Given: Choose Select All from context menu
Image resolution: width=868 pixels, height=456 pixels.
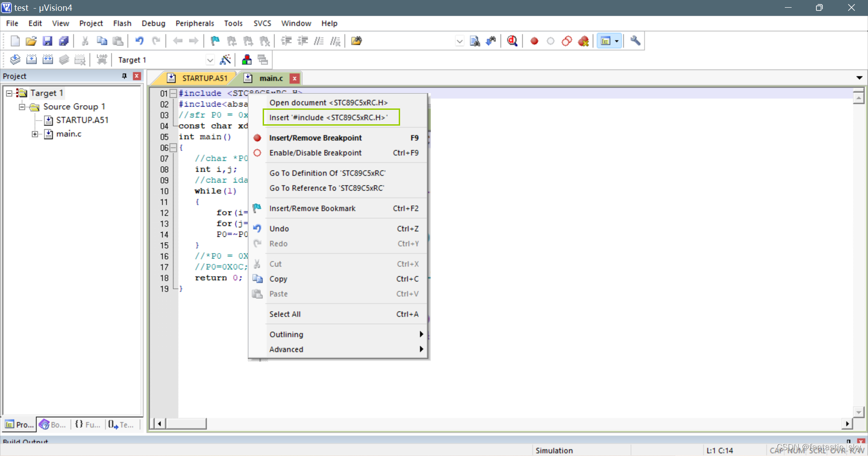Looking at the screenshot, I should (338, 314).
